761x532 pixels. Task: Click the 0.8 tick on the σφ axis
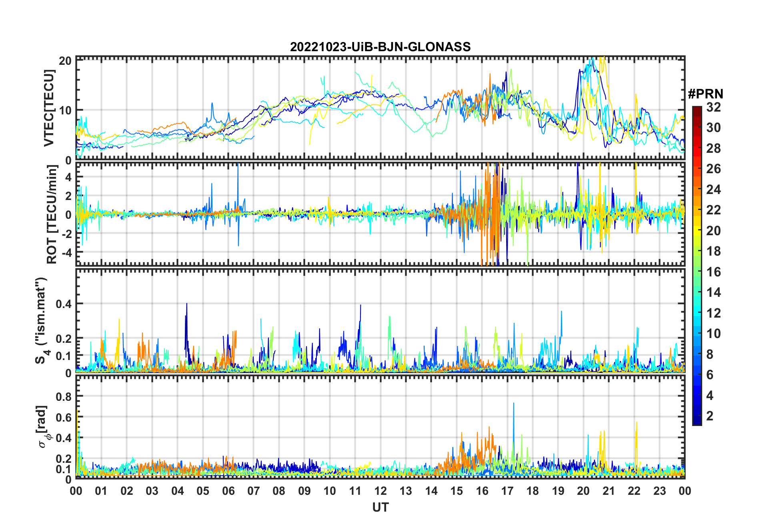64,397
